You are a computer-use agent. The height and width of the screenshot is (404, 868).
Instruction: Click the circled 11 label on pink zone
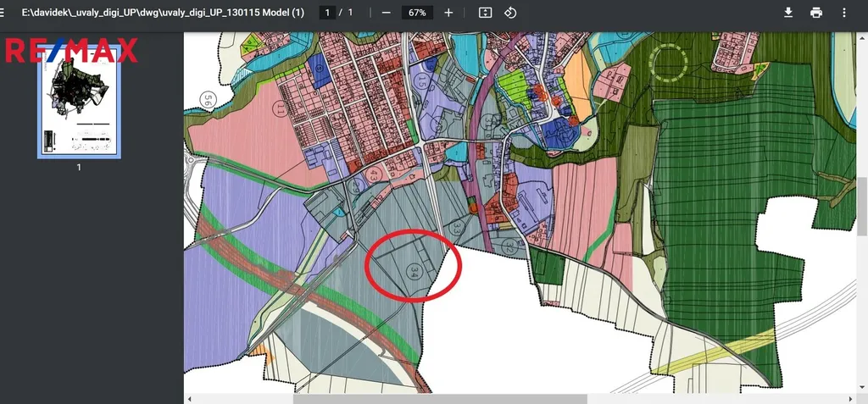pyautogui.click(x=278, y=108)
